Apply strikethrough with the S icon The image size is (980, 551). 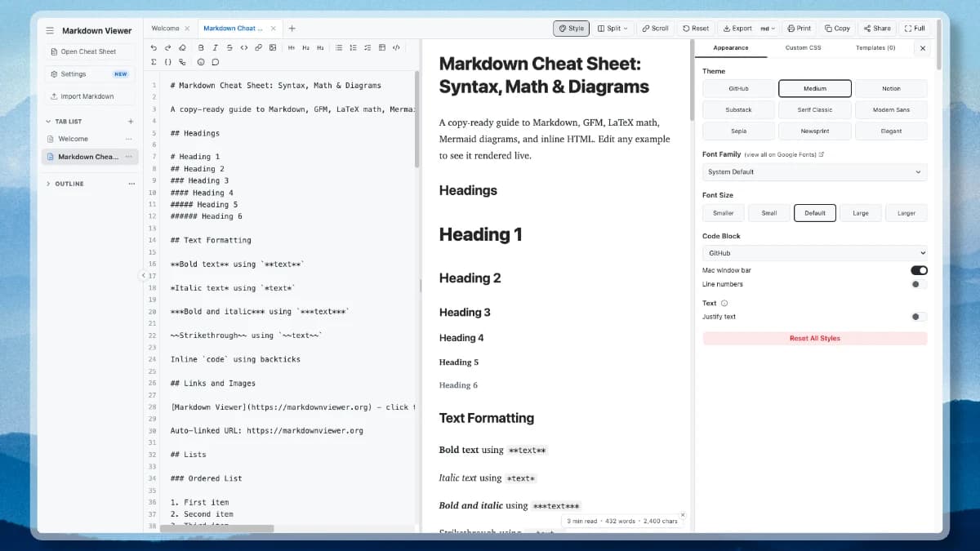click(x=229, y=47)
